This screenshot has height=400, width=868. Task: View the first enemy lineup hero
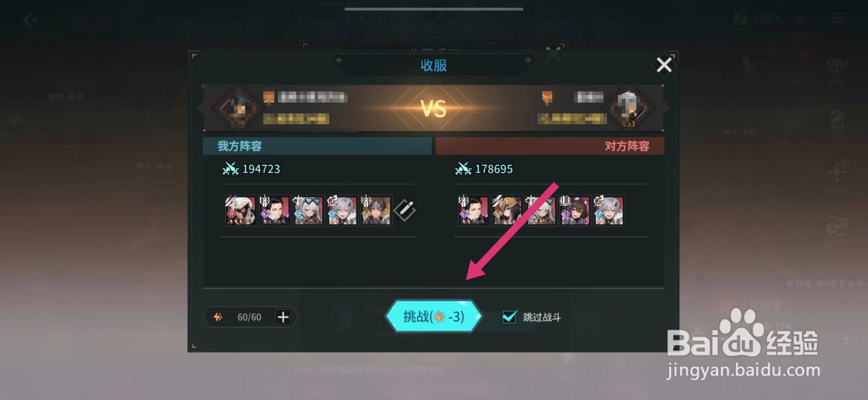473,211
